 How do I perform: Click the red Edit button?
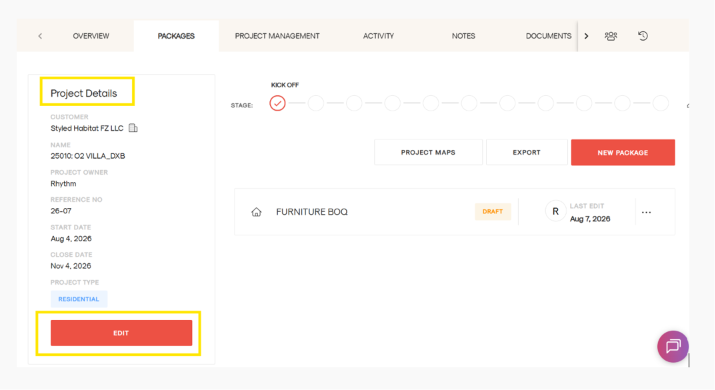click(x=121, y=333)
